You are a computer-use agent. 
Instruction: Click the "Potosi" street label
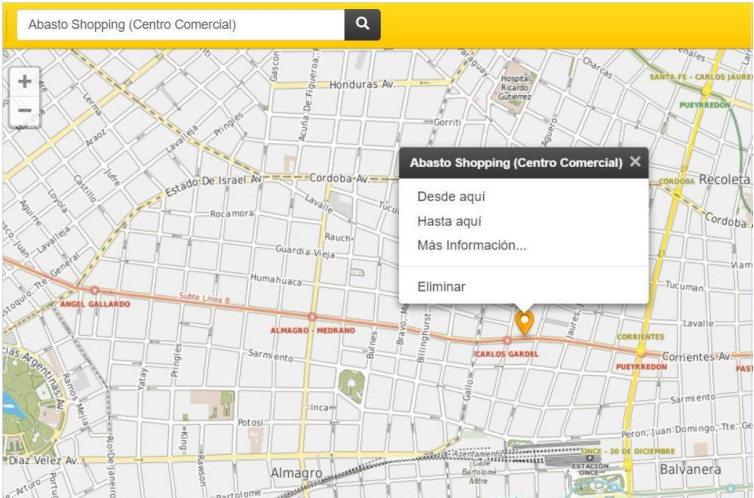[251, 422]
